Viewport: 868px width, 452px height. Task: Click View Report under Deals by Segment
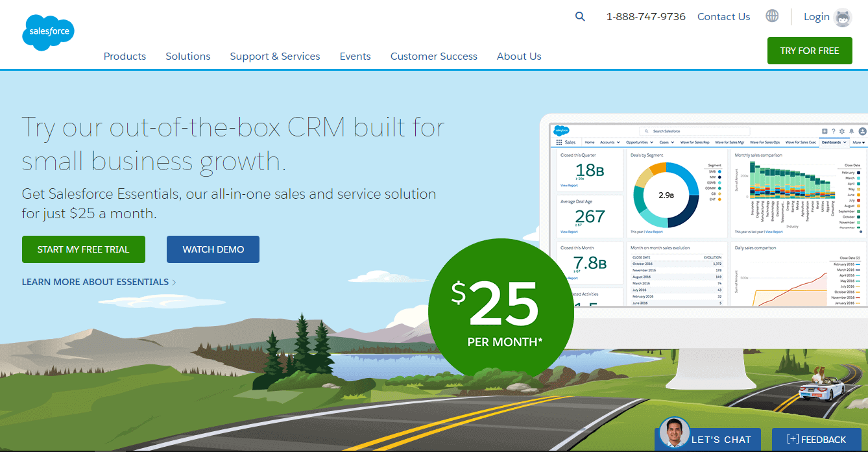pos(655,232)
